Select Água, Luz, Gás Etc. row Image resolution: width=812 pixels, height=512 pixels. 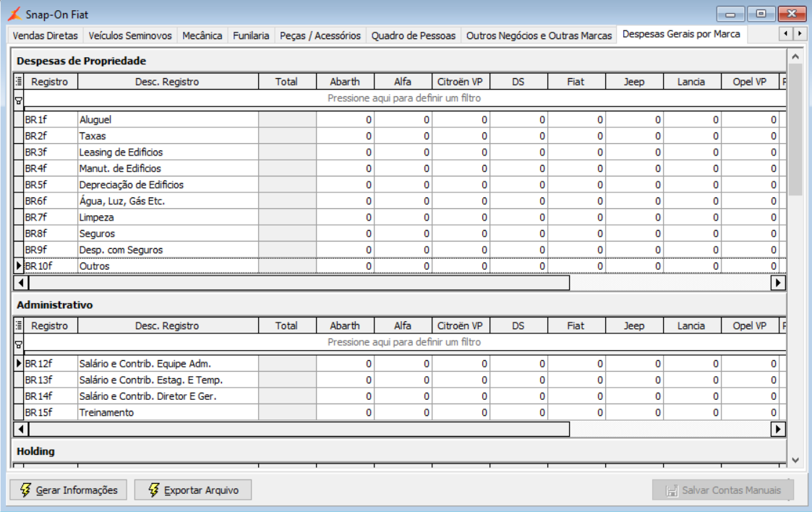click(x=168, y=201)
